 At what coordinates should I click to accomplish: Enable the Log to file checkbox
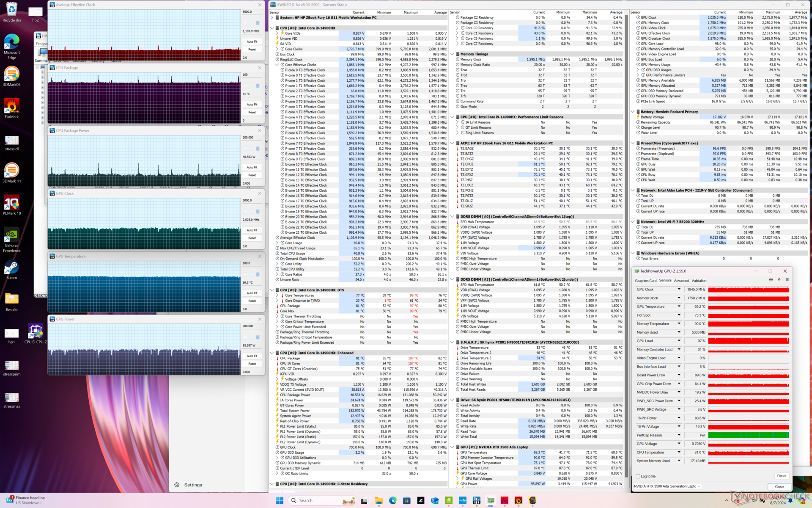click(x=638, y=476)
